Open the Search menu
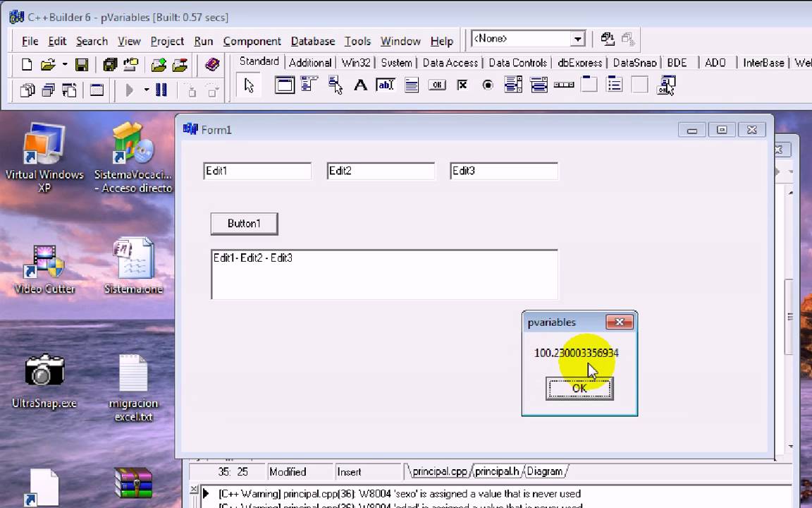812x508 pixels. (x=92, y=41)
